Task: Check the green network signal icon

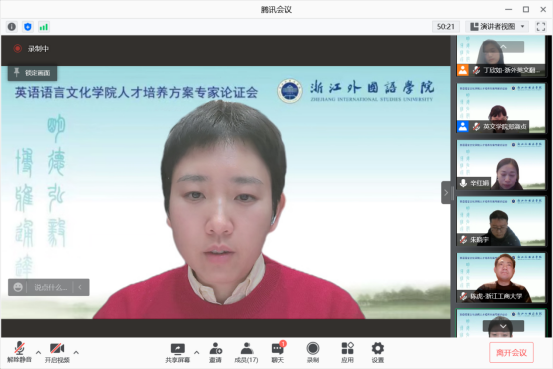Action: (44, 27)
